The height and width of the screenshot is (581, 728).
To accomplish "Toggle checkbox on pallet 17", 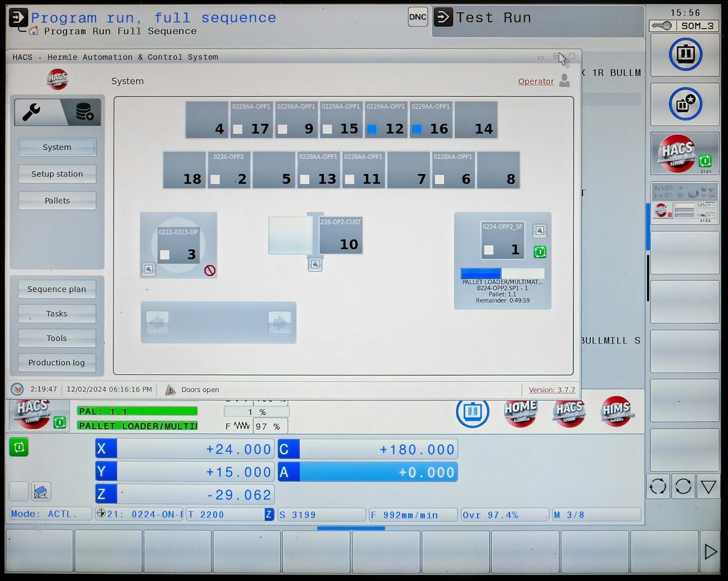I will click(x=238, y=129).
